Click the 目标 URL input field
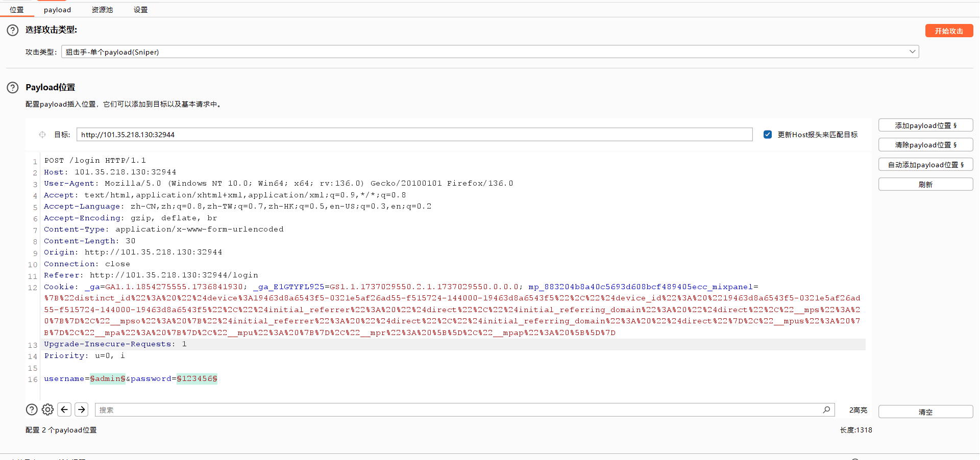 (x=414, y=135)
